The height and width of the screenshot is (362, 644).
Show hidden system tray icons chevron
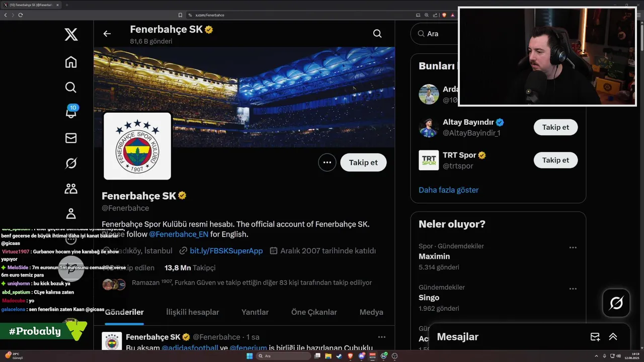(596, 356)
